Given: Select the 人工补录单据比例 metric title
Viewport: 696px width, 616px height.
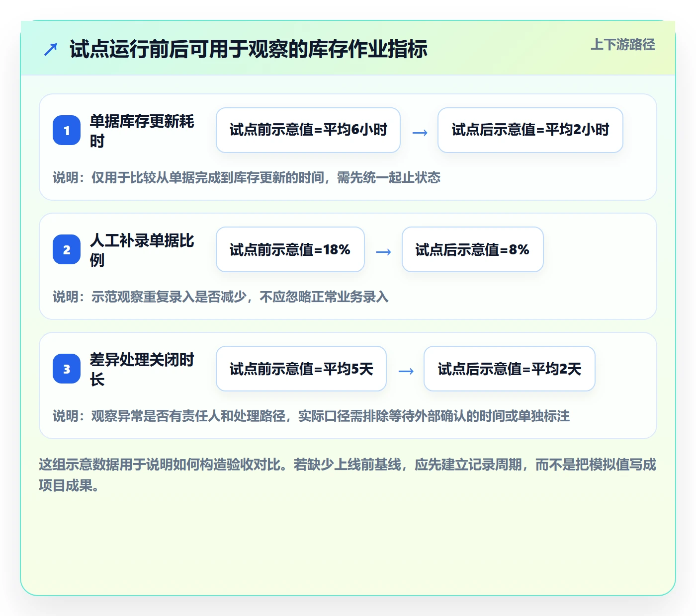Looking at the screenshot, I should point(142,250).
